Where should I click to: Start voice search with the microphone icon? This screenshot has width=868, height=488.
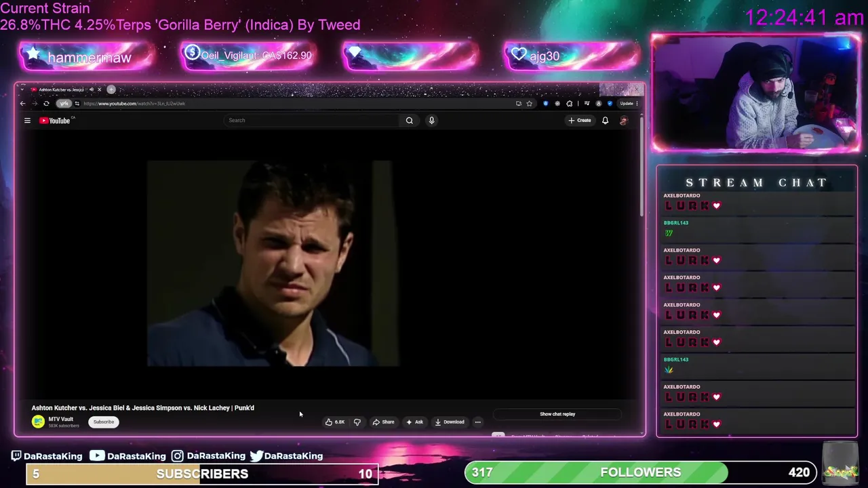click(x=431, y=121)
